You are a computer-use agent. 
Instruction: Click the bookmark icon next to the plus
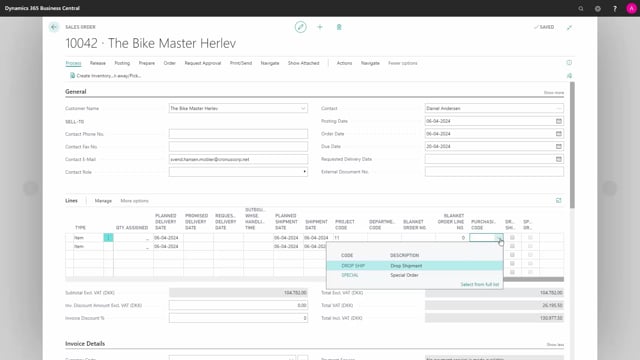point(339,27)
